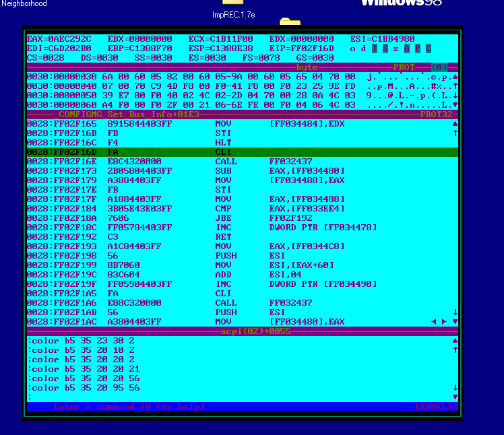The width and height of the screenshot is (504, 435).
Task: Click the EIP=FF02F16D register value
Action: click(x=301, y=48)
